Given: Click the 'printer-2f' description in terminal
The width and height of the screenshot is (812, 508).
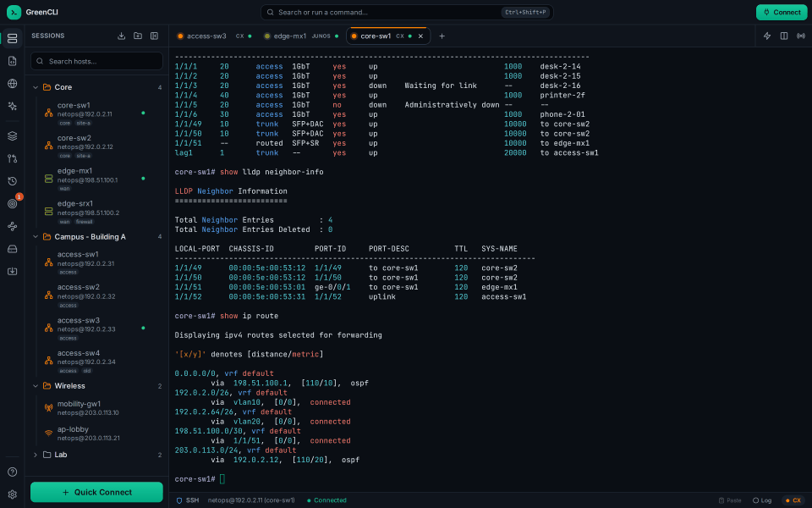Looking at the screenshot, I should (562, 96).
